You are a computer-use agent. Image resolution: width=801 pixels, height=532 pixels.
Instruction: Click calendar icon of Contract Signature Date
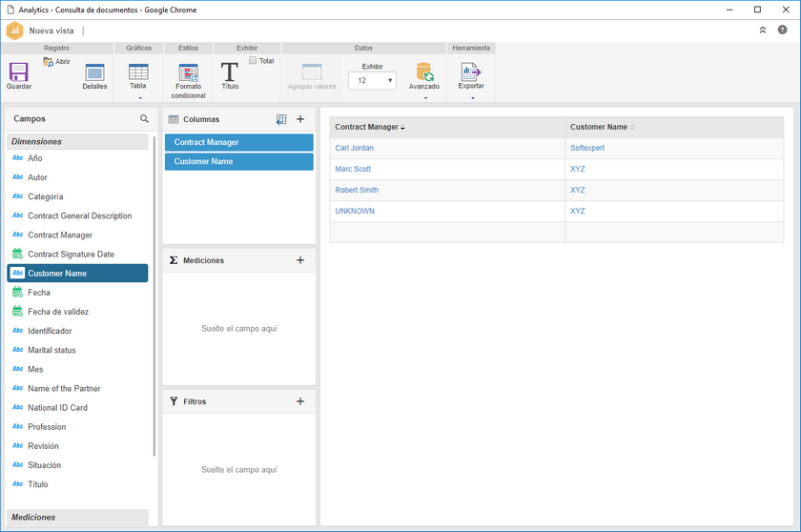[17, 254]
